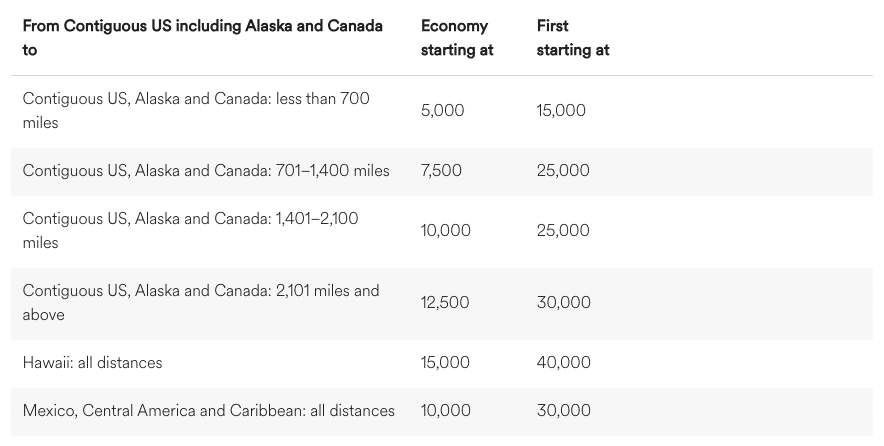
Task: Click Economy price for 1,401–2,100 miles row
Action: click(446, 230)
